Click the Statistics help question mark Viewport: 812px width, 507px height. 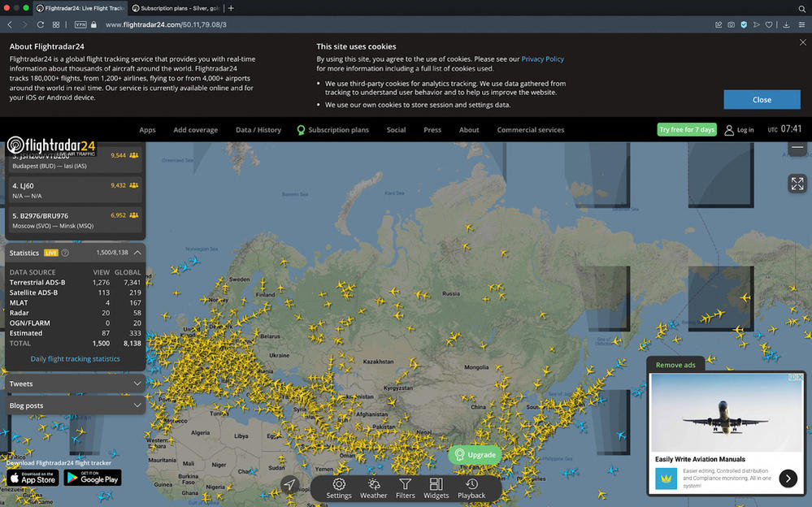click(65, 253)
